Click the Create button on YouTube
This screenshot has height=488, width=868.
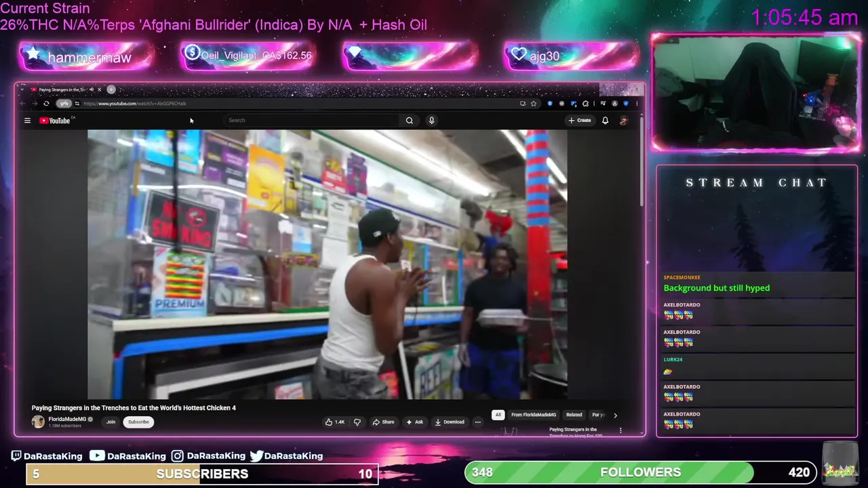(580, 121)
